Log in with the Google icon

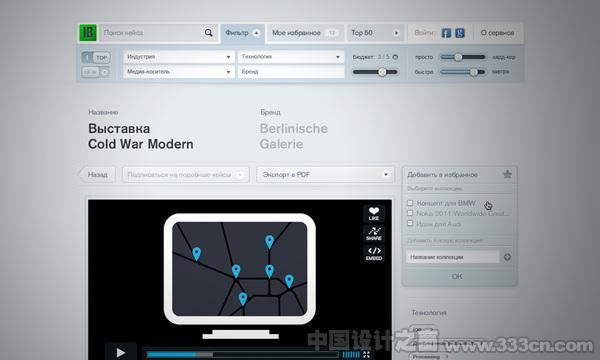460,33
